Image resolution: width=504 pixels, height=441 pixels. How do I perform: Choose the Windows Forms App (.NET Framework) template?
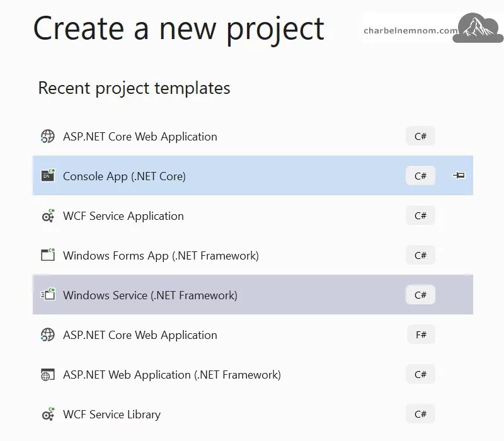189,255
